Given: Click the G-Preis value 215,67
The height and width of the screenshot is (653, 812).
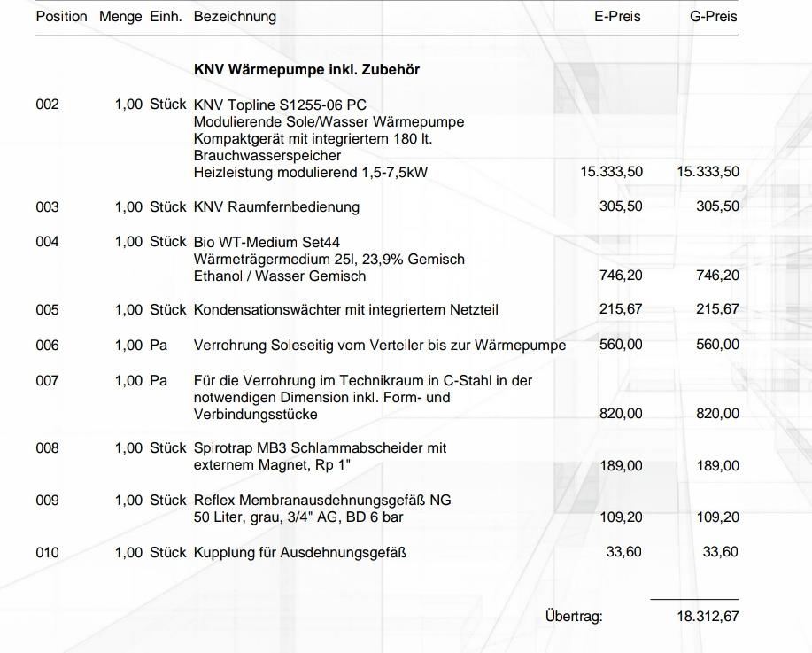Looking at the screenshot, I should pos(718,309).
